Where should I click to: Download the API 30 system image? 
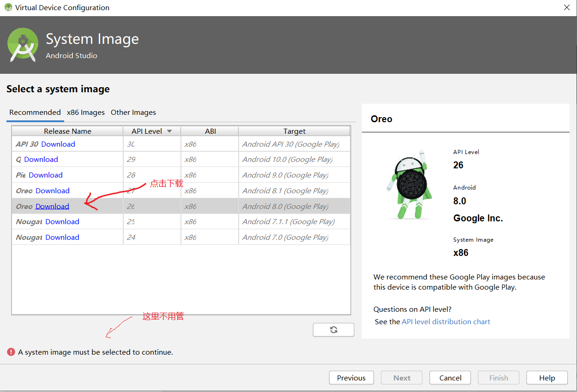[58, 144]
